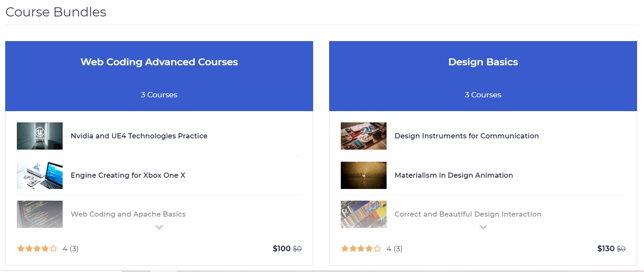Viewport: 644px width, 272px height.
Task: Open Web Coding and Apache Basics course
Action: 128,214
